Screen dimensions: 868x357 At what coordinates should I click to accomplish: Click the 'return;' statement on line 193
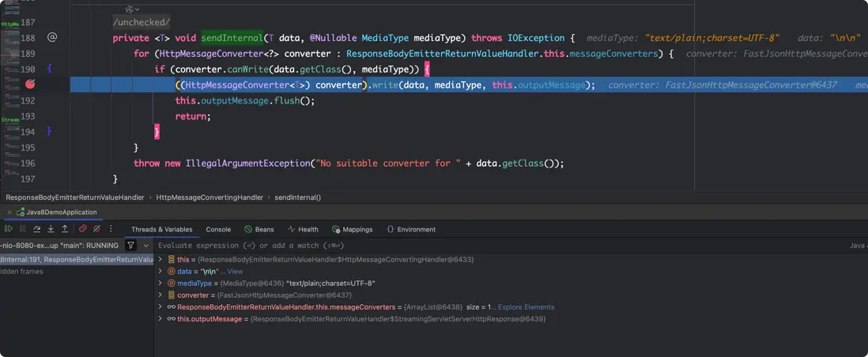[x=193, y=116]
